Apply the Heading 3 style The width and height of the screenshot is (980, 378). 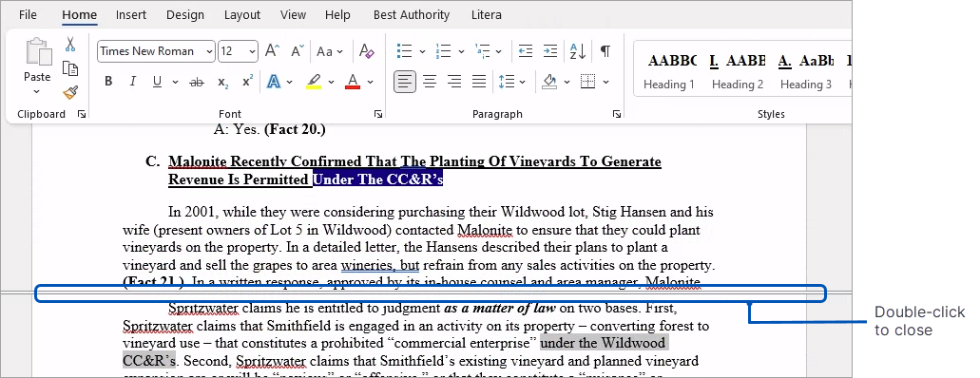tap(806, 70)
